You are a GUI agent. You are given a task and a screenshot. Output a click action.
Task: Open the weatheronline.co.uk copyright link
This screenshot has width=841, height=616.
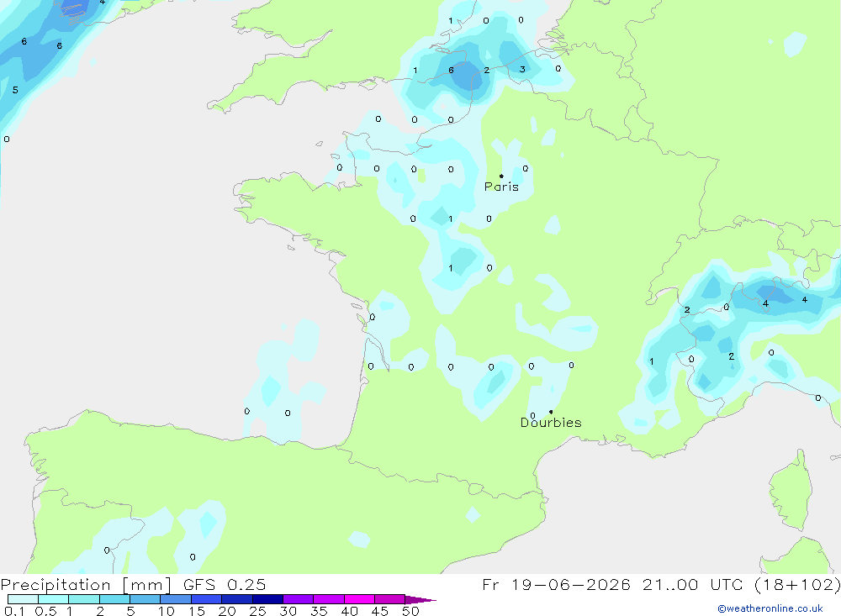point(770,608)
